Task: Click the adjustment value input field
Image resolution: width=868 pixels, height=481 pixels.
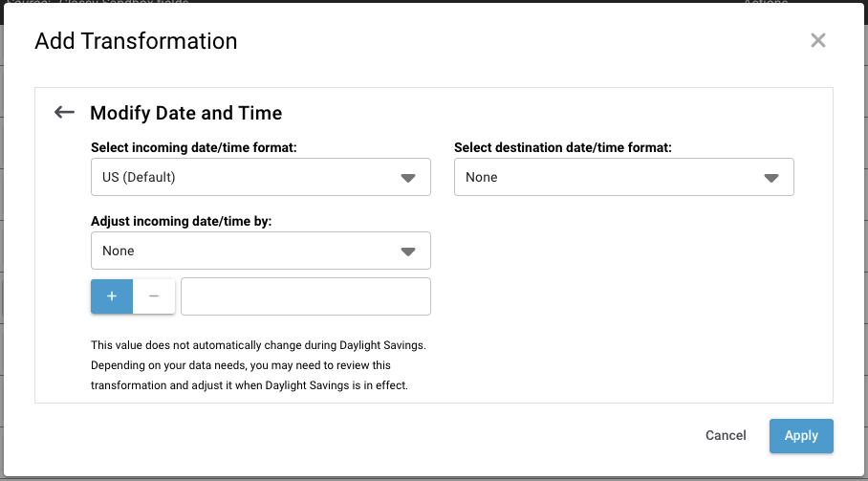Action: pyautogui.click(x=306, y=296)
